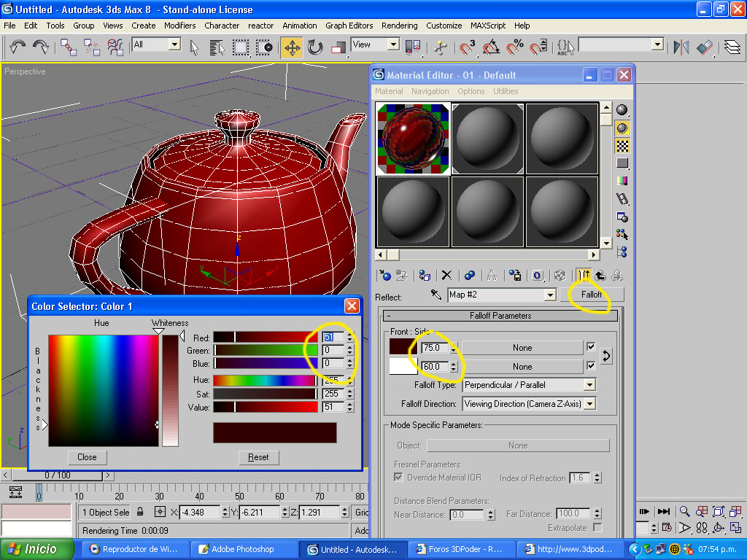Click the Windows Inicio start button
Screen dimensions: 747x560
click(x=37, y=549)
